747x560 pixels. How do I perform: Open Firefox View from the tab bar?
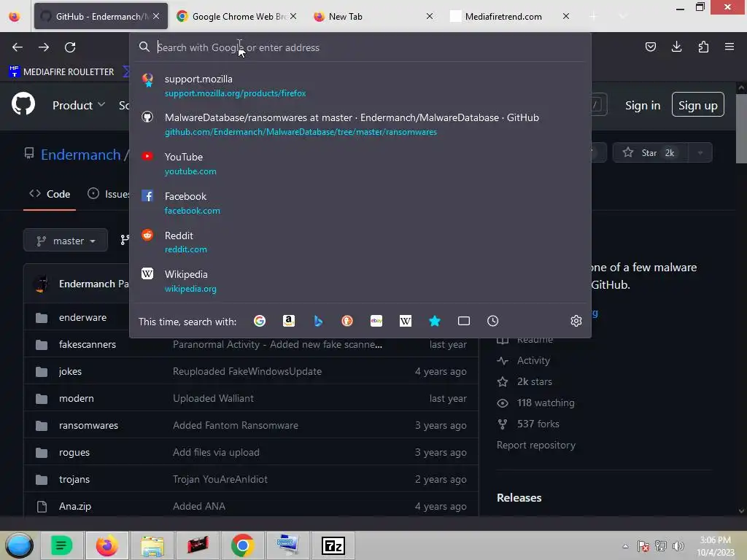(15, 16)
